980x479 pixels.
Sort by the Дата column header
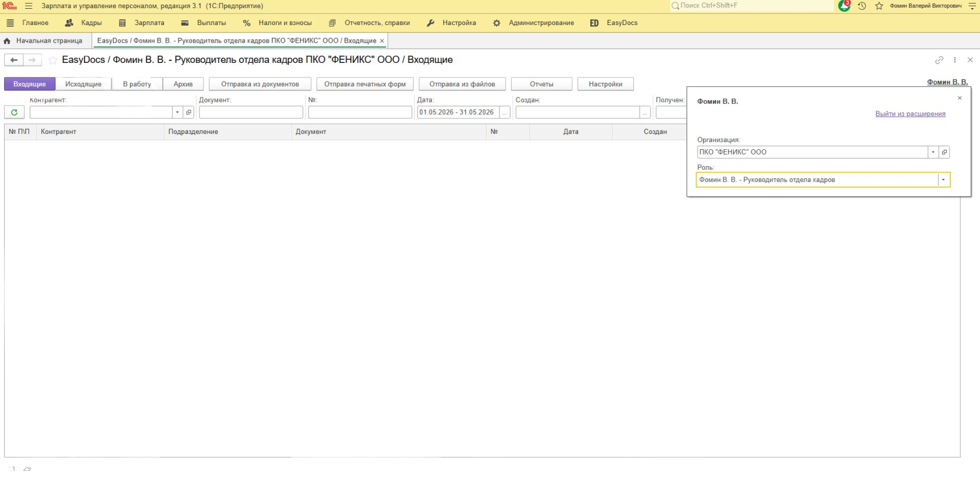(571, 132)
